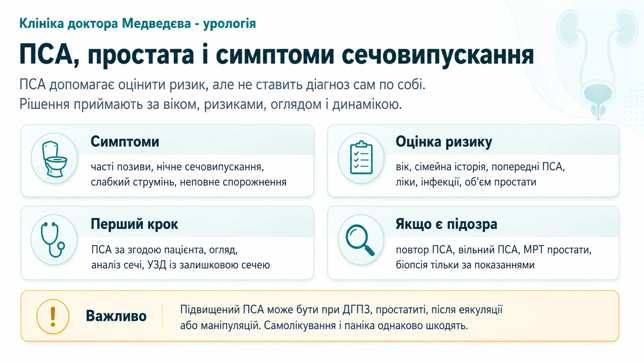Click the text 'часті позиви, нічне сечовипускання,'
Viewport: 644px width, 362px height.
[x=178, y=167]
